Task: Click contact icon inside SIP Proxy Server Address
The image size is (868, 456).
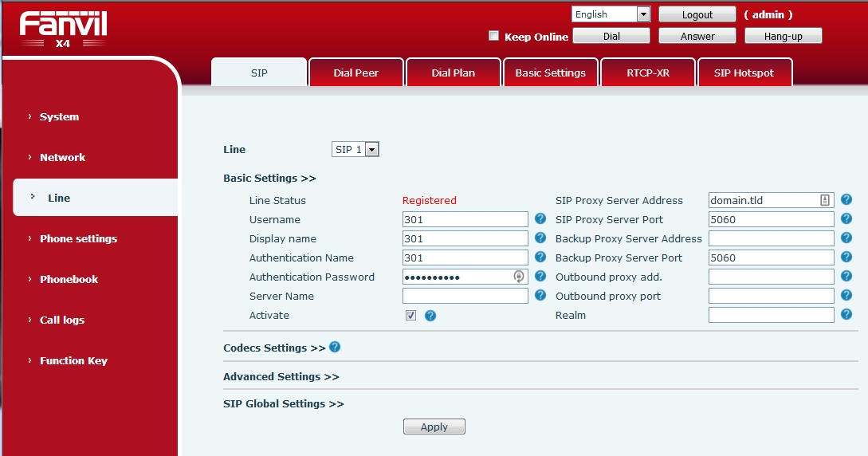Action: [x=825, y=200]
